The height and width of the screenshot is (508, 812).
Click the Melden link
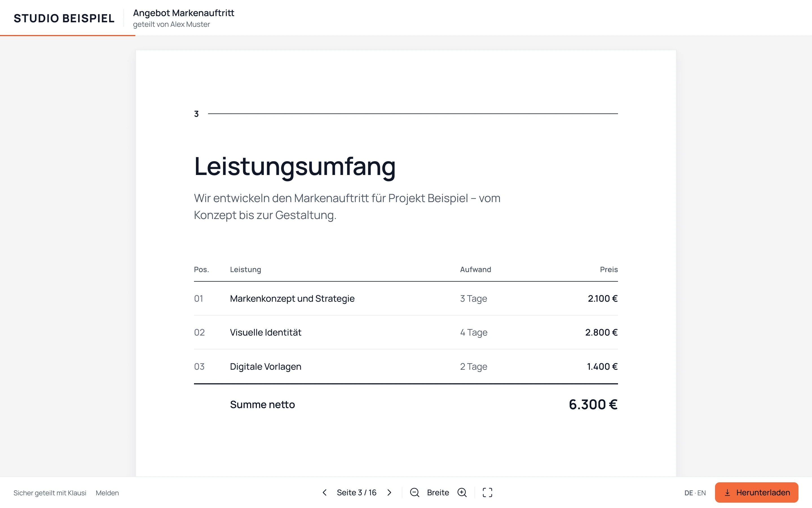click(x=107, y=493)
